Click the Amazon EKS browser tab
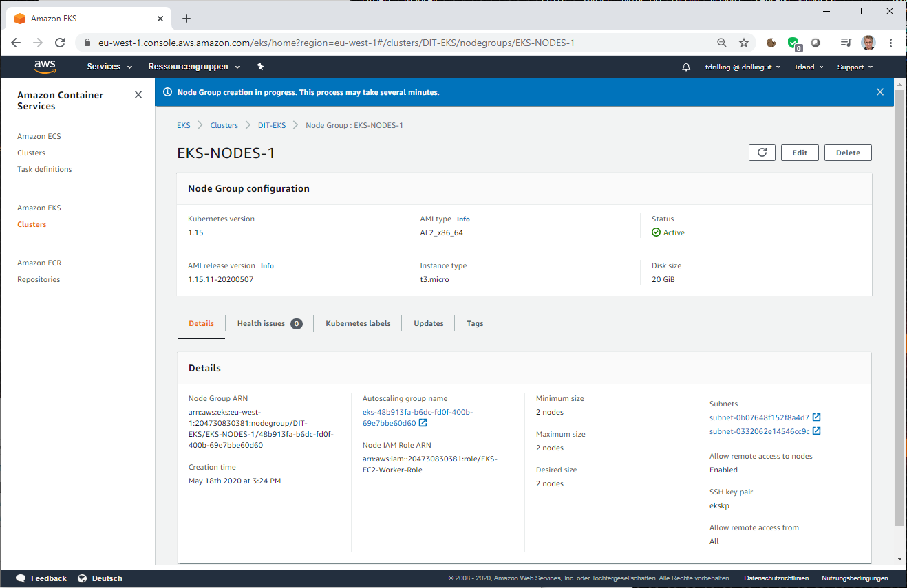The image size is (907, 588). coord(88,19)
